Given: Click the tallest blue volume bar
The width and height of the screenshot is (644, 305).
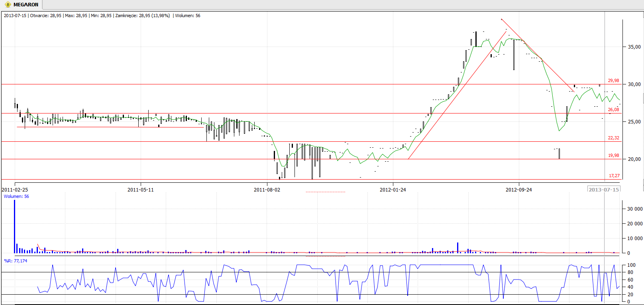Looking at the screenshot, I should [x=15, y=227].
